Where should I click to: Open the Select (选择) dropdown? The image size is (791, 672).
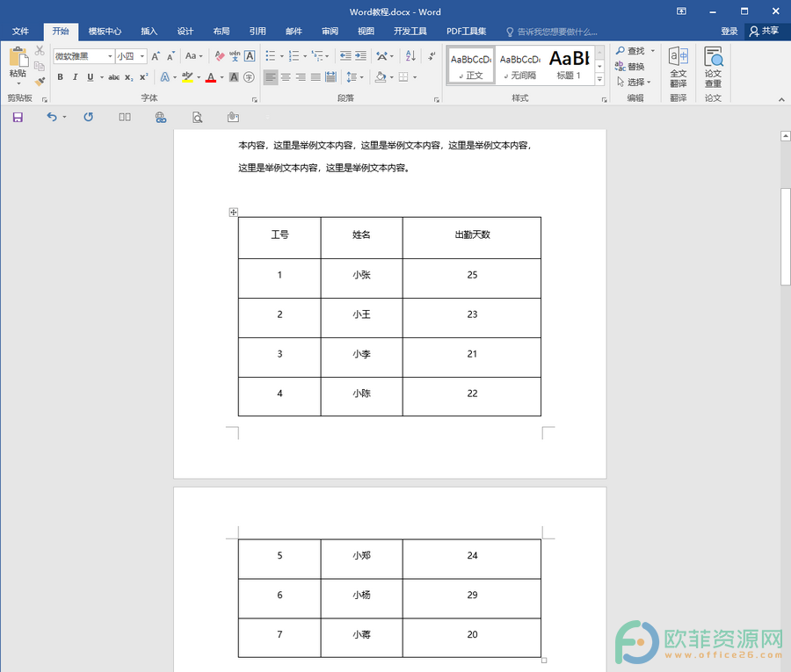click(634, 82)
